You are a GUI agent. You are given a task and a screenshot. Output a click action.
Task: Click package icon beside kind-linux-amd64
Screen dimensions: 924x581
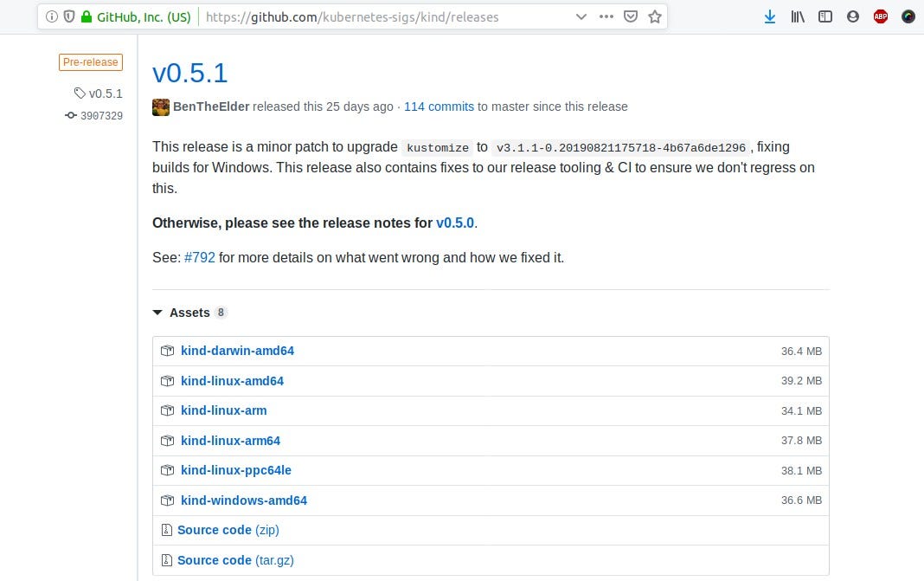point(167,381)
